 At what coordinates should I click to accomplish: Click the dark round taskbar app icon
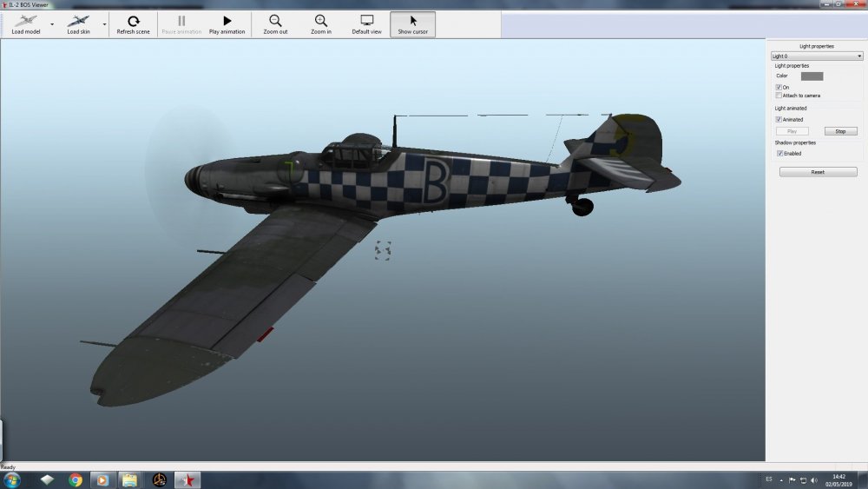pos(160,479)
